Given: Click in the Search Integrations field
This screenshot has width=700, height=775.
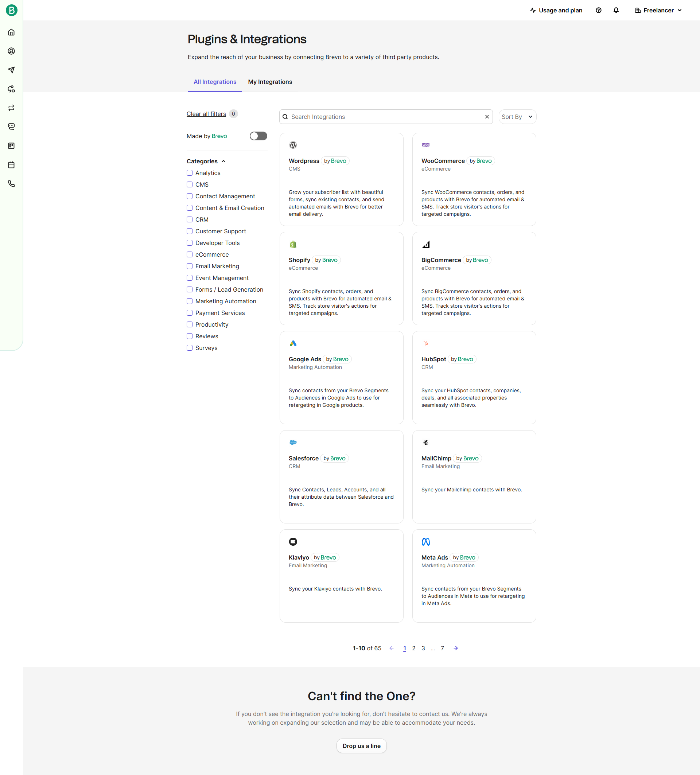Looking at the screenshot, I should [386, 117].
